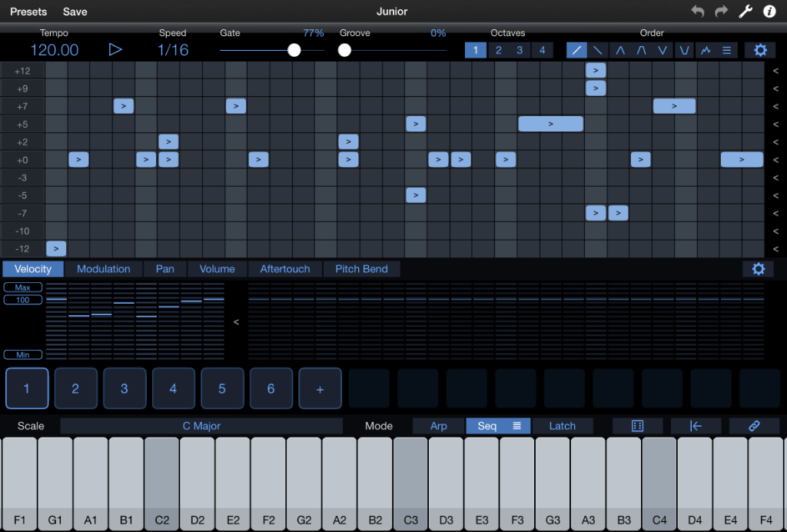
Task: Open the wrench tools menu
Action: pos(745,11)
